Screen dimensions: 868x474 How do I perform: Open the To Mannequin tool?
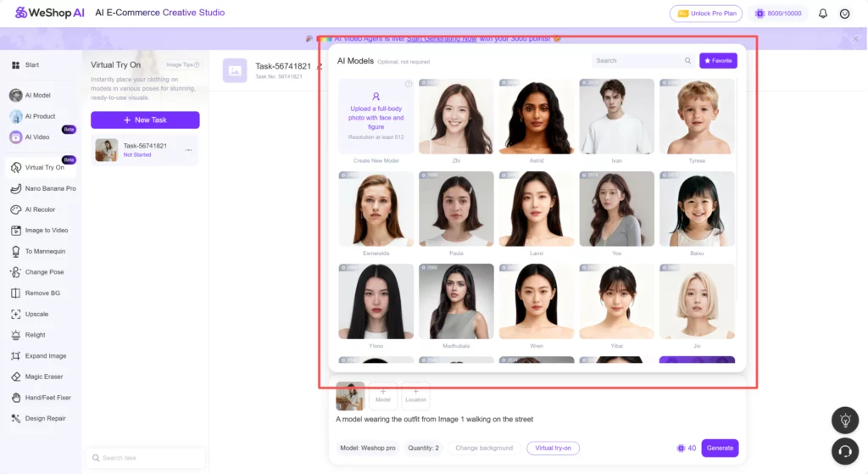[38, 251]
